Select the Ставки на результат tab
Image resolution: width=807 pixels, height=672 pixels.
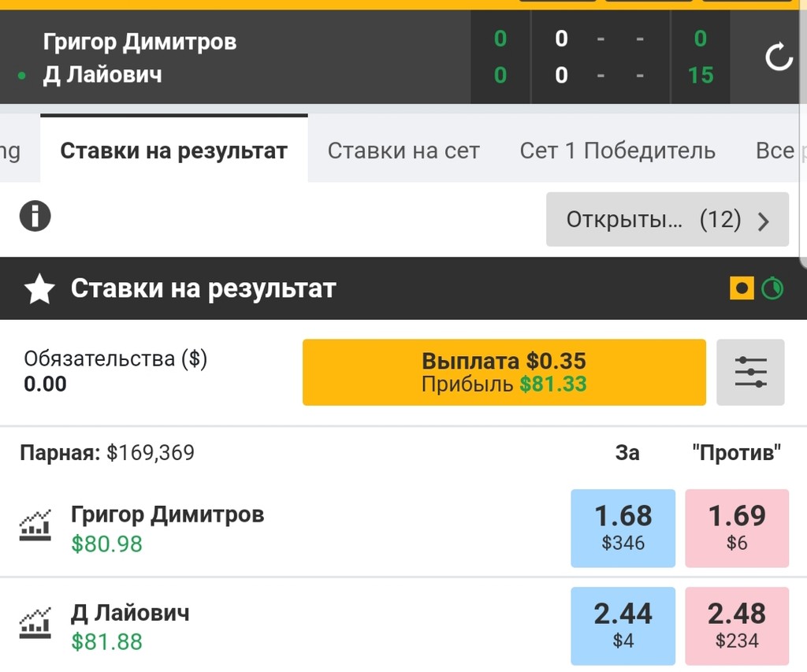point(173,150)
